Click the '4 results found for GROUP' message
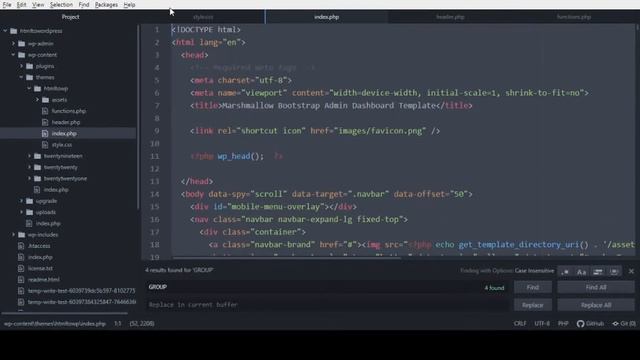Screen dimensions: 640x360 [x=179, y=270]
